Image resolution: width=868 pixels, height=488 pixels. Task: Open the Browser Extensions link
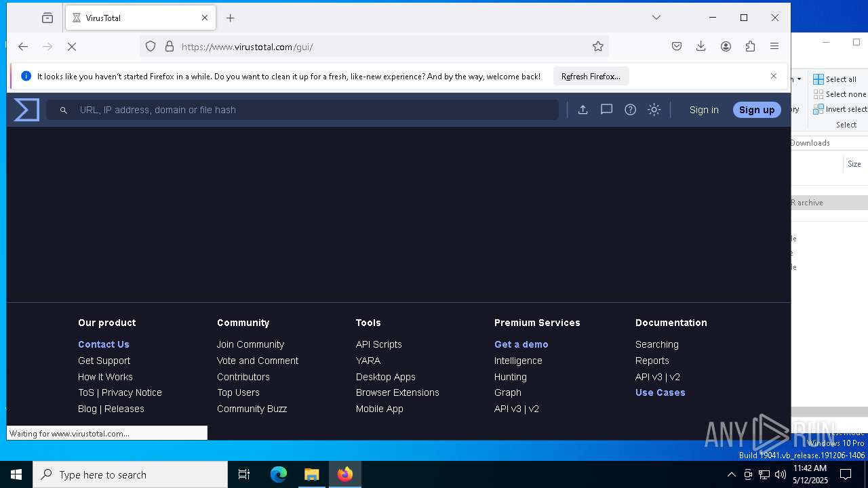pos(397,392)
